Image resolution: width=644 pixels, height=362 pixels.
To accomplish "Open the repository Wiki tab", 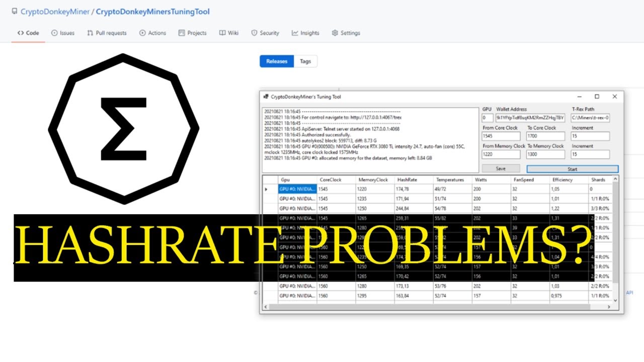I will [x=229, y=33].
